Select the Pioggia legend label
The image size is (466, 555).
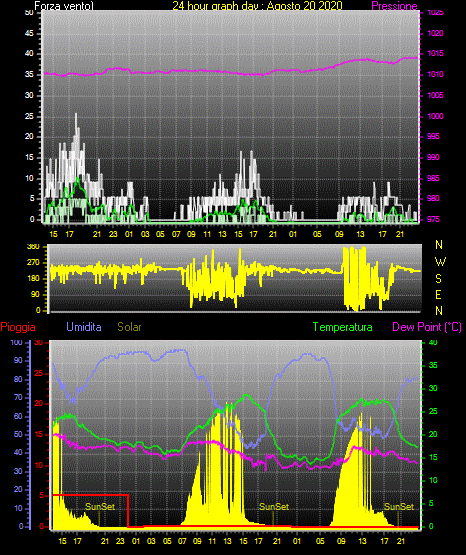pyautogui.click(x=18, y=327)
